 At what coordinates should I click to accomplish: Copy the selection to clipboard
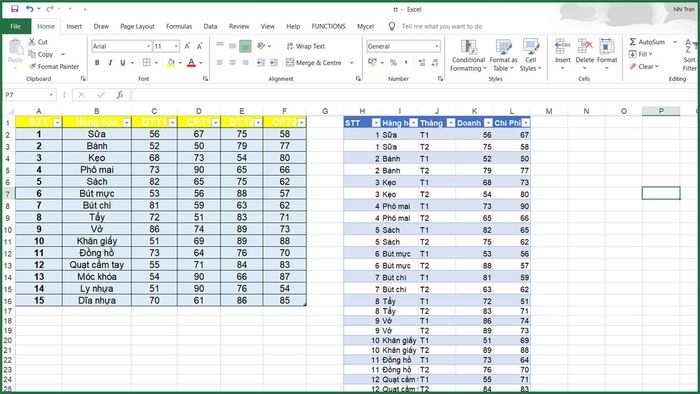[41, 54]
